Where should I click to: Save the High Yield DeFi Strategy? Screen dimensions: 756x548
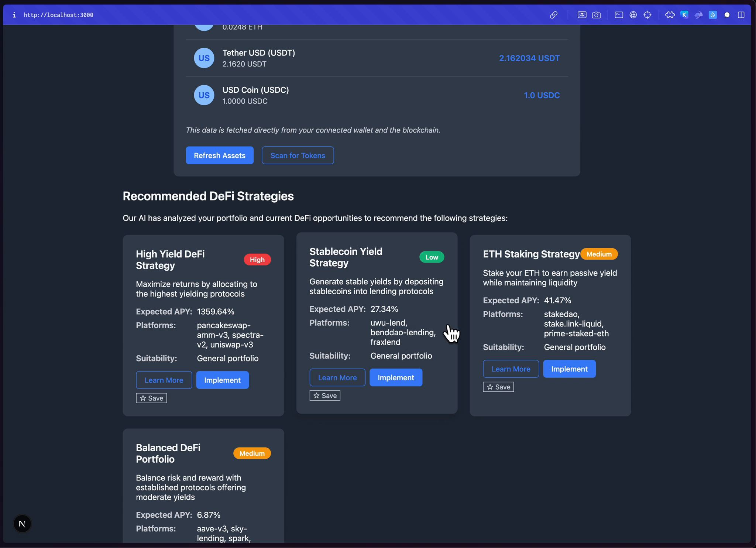tap(151, 398)
